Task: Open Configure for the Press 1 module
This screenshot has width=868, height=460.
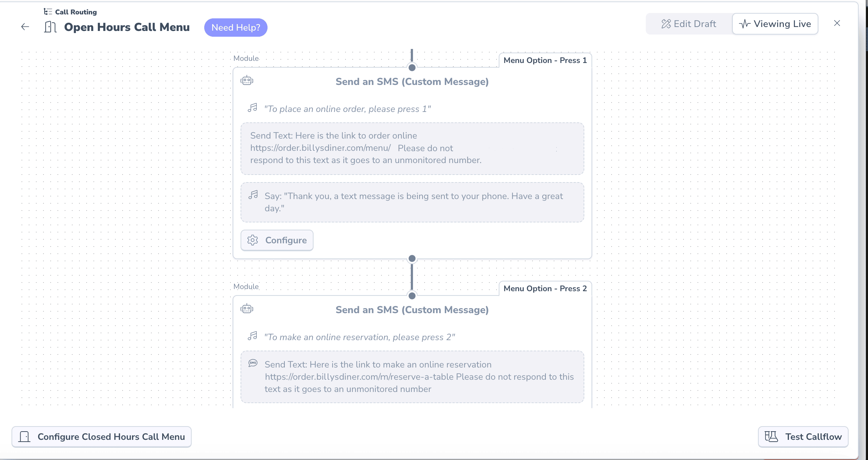Action: [277, 240]
